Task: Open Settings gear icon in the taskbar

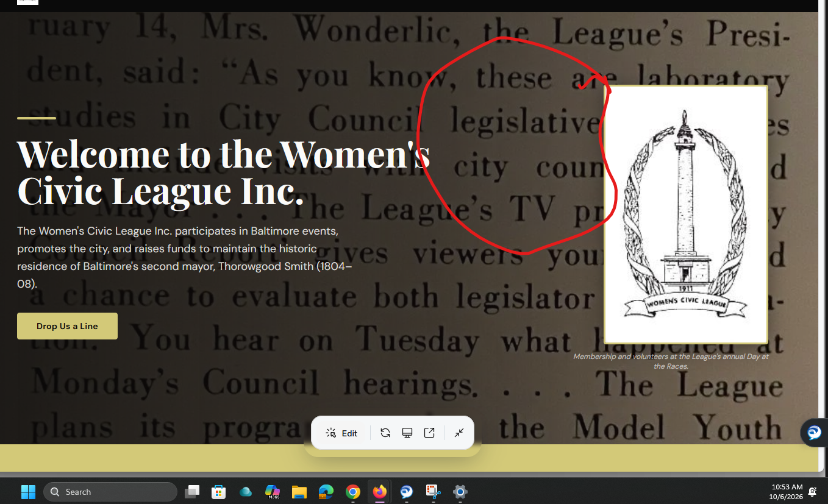Action: (x=460, y=492)
